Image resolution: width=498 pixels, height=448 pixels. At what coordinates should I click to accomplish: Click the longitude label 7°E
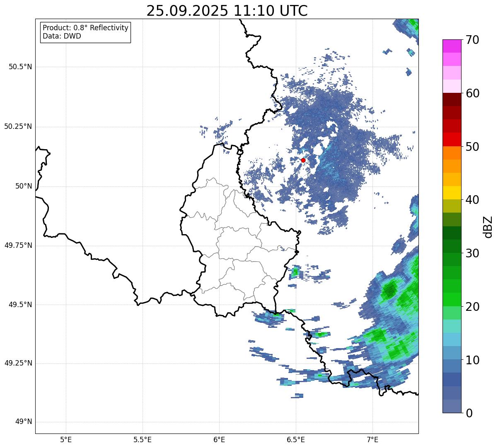372,439
